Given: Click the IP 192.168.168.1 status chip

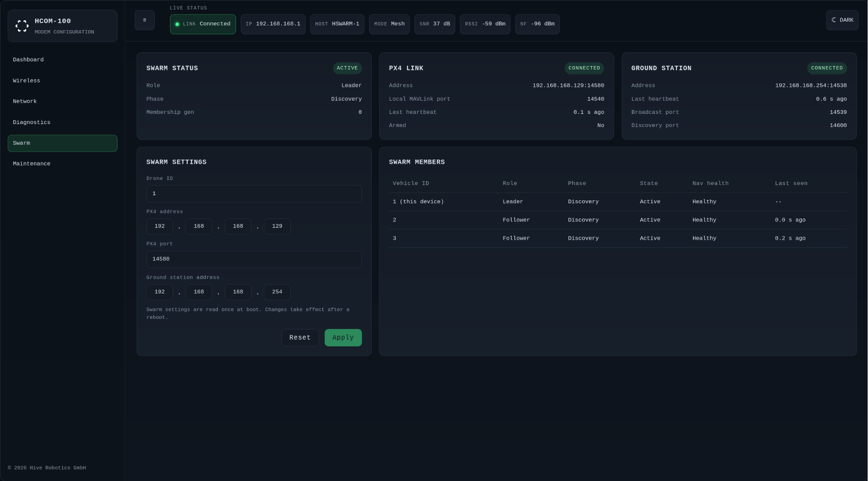Looking at the screenshot, I should coord(273,24).
